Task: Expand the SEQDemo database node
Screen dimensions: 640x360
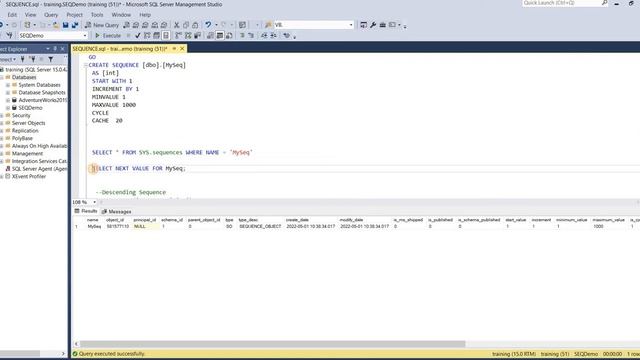Action: (x=8, y=108)
